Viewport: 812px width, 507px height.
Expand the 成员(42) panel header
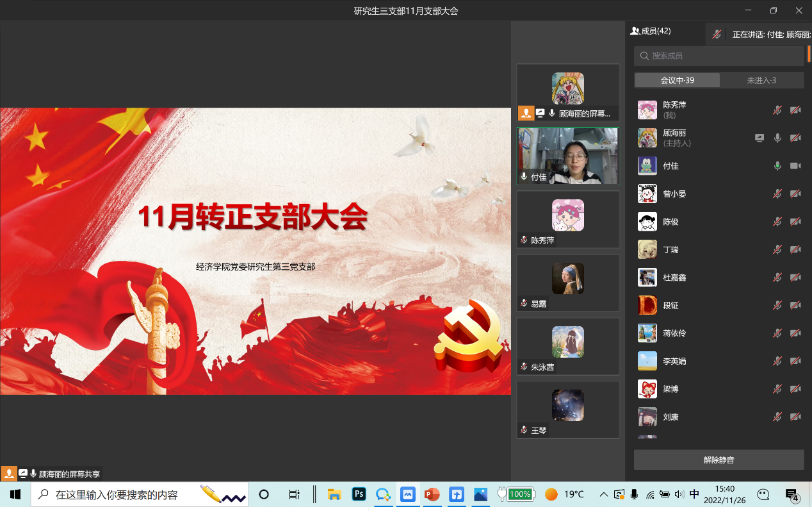pyautogui.click(x=651, y=31)
